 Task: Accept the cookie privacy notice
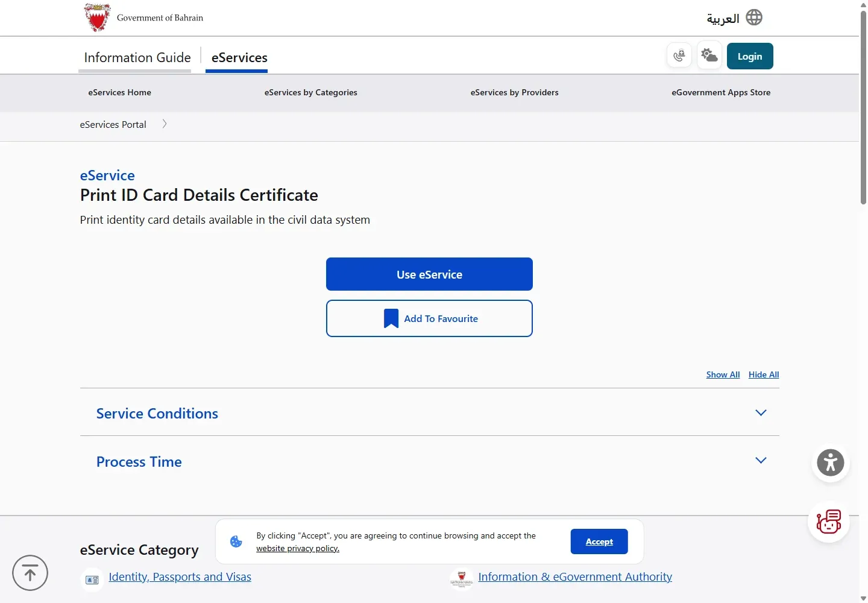click(x=599, y=541)
